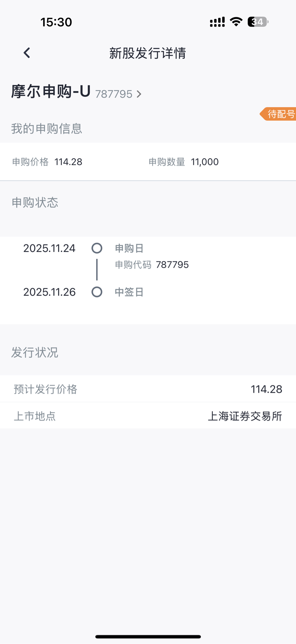Tap the 2025.11.26 date label

[x=49, y=292]
